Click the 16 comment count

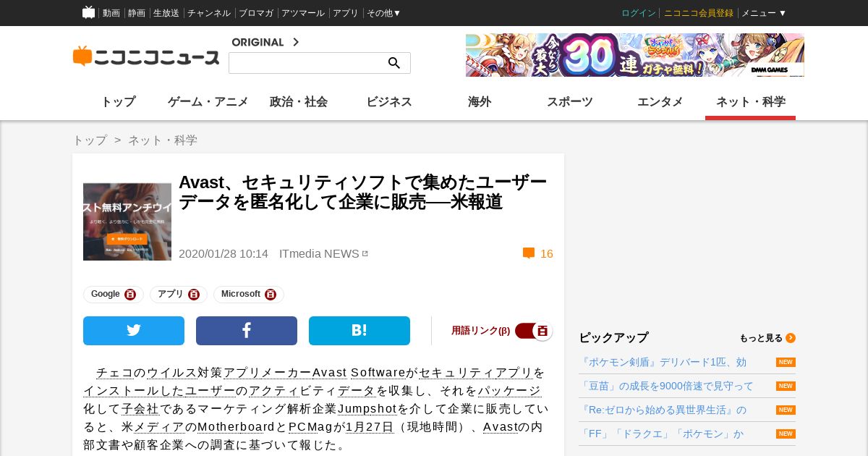(x=547, y=253)
